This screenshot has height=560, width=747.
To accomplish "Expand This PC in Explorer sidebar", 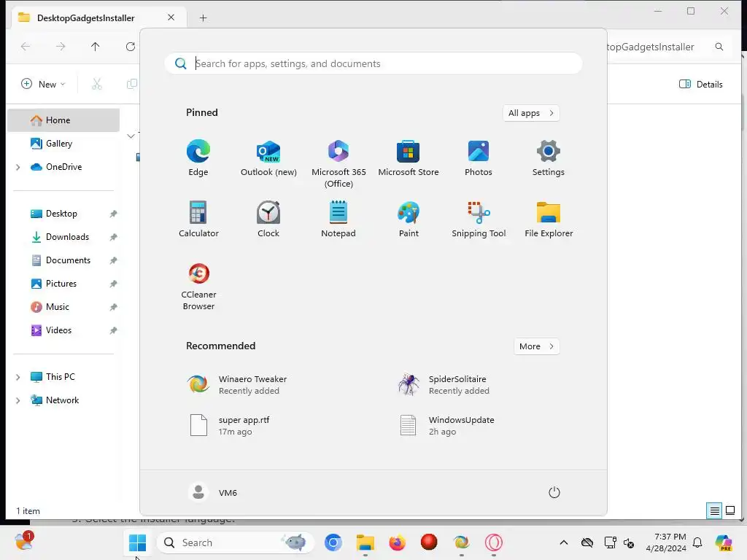I will click(18, 377).
